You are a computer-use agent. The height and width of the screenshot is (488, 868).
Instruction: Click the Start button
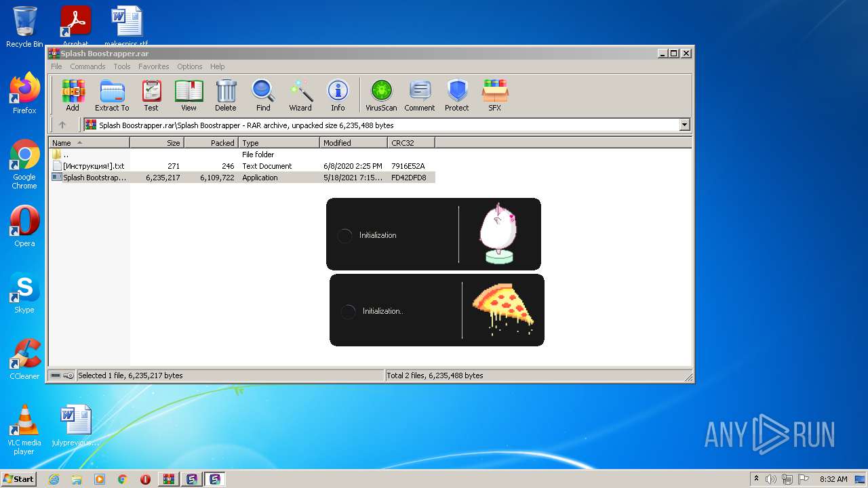[19, 479]
